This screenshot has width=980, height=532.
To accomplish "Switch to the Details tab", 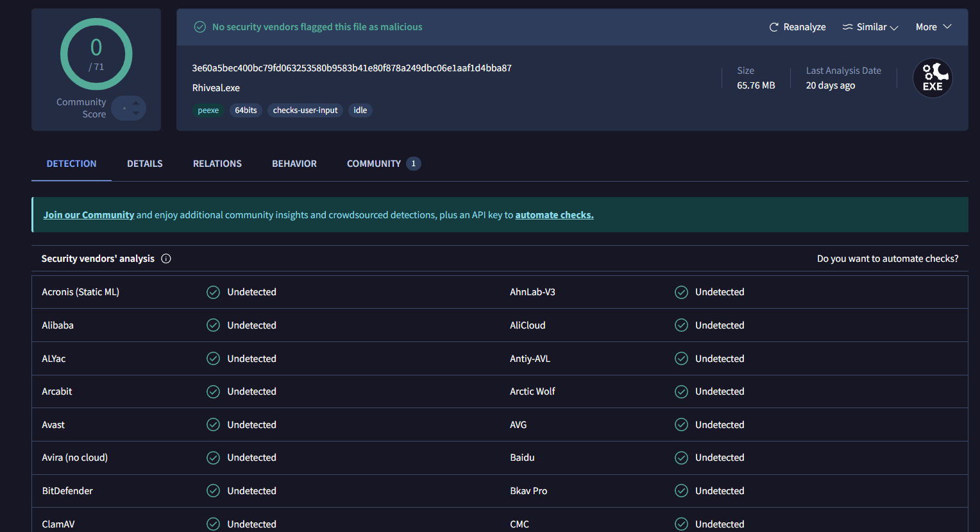I will [145, 164].
